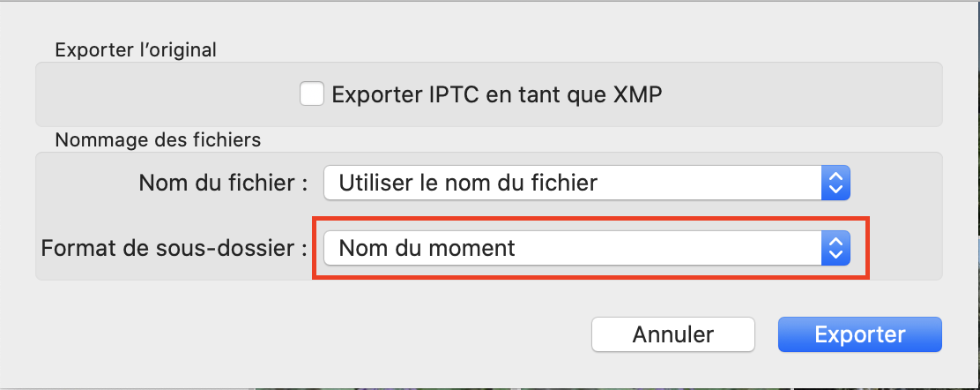
Task: Click the "Exporter l'original" section heading
Action: click(x=136, y=49)
